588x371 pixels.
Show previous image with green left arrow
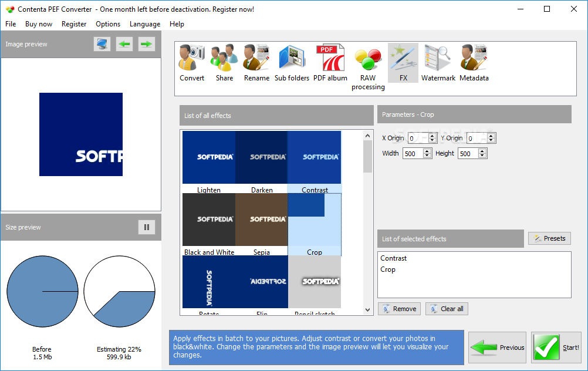pyautogui.click(x=124, y=44)
